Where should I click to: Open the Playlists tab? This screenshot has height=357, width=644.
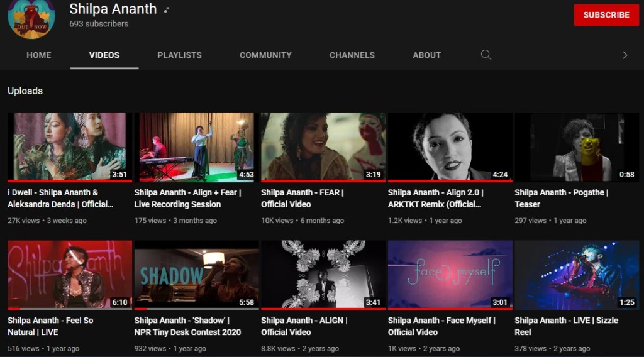pos(179,55)
